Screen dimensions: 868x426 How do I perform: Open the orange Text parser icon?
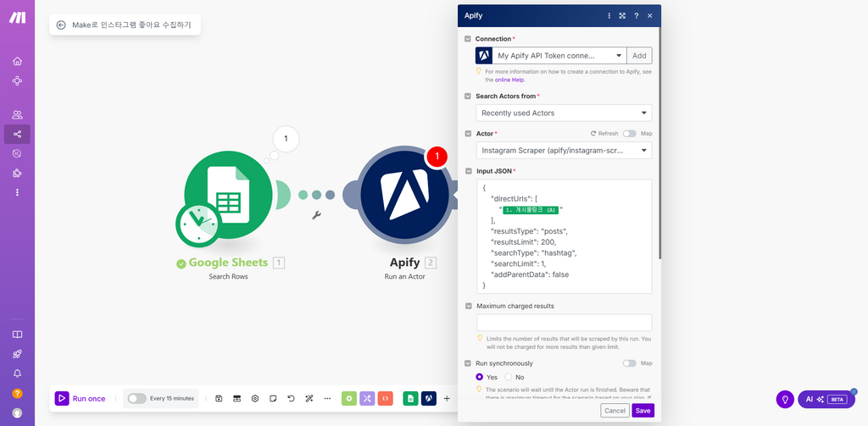click(386, 398)
